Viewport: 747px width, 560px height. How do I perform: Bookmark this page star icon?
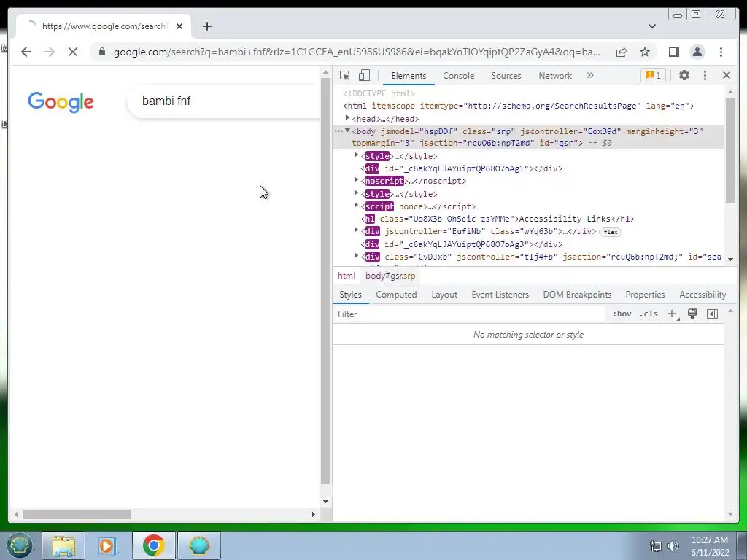645,52
